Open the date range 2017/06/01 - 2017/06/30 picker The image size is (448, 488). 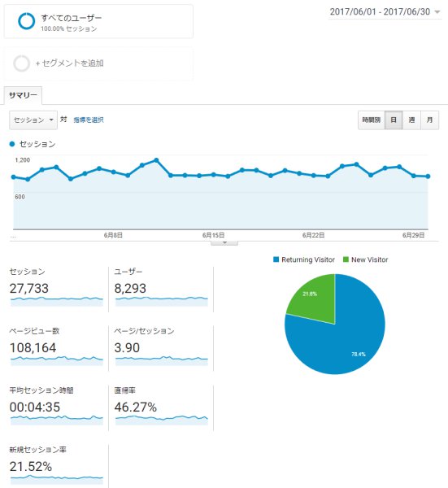[x=385, y=12]
